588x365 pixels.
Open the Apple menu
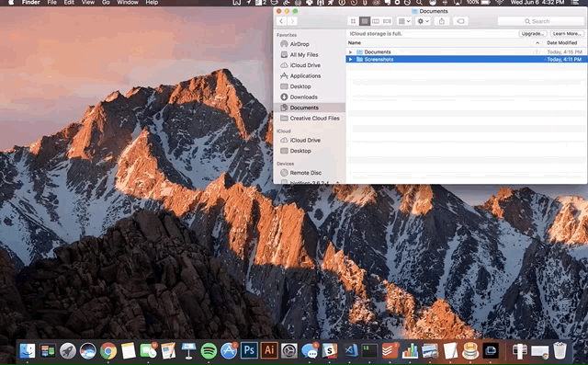(x=10, y=2)
